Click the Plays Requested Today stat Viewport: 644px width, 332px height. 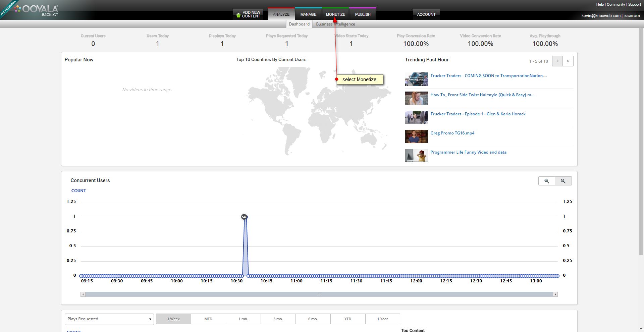coord(287,40)
